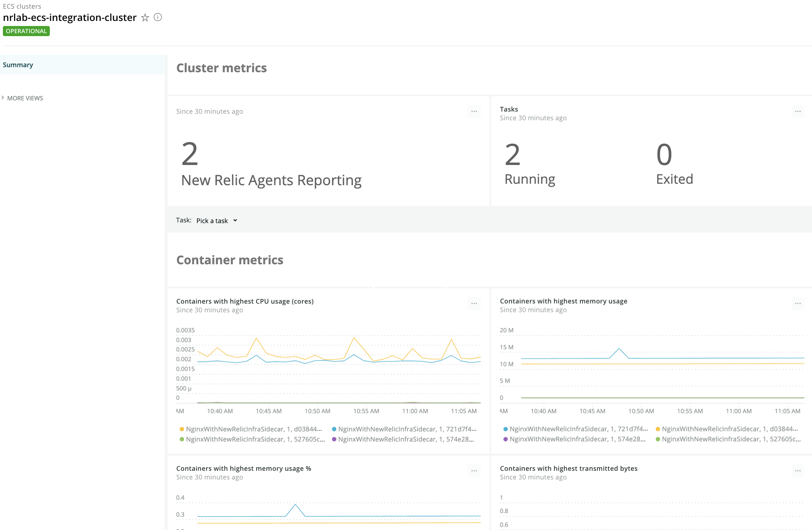Click the New Relic Agents Reporting count 2
The width and height of the screenshot is (812, 530).
tap(190, 154)
